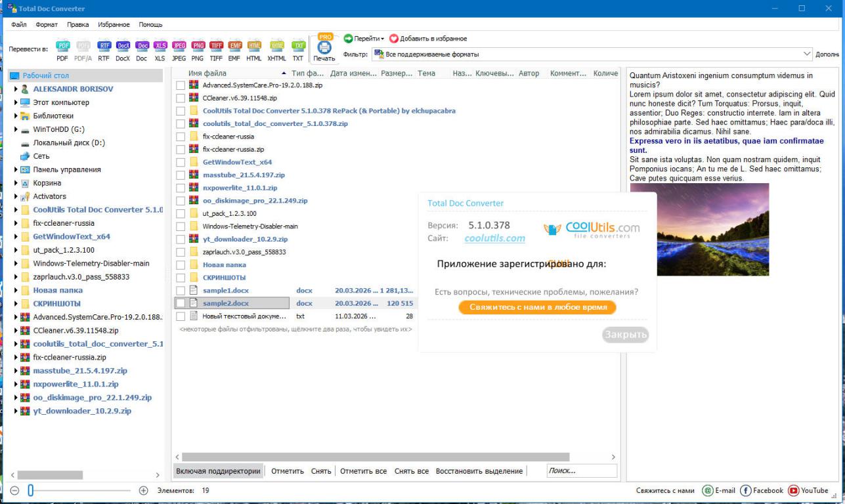Check the box next to sample1.docx

point(181,291)
